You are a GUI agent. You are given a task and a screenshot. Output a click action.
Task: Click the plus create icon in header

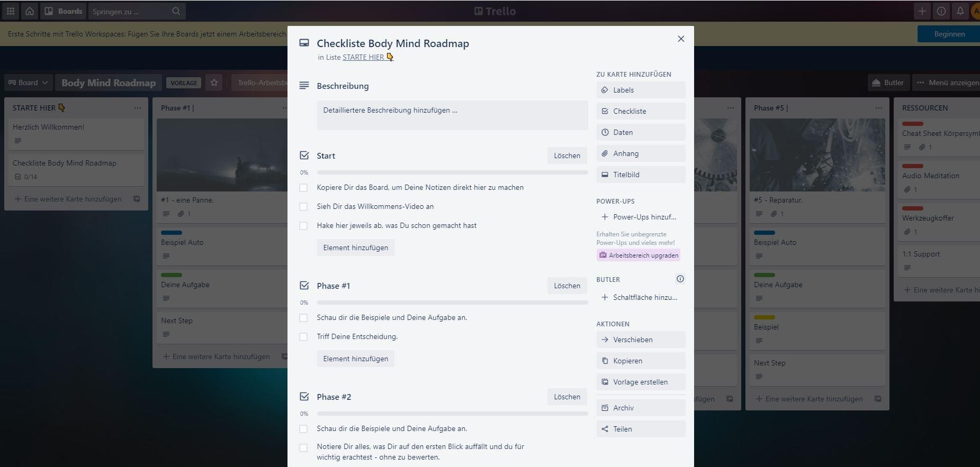pyautogui.click(x=922, y=11)
